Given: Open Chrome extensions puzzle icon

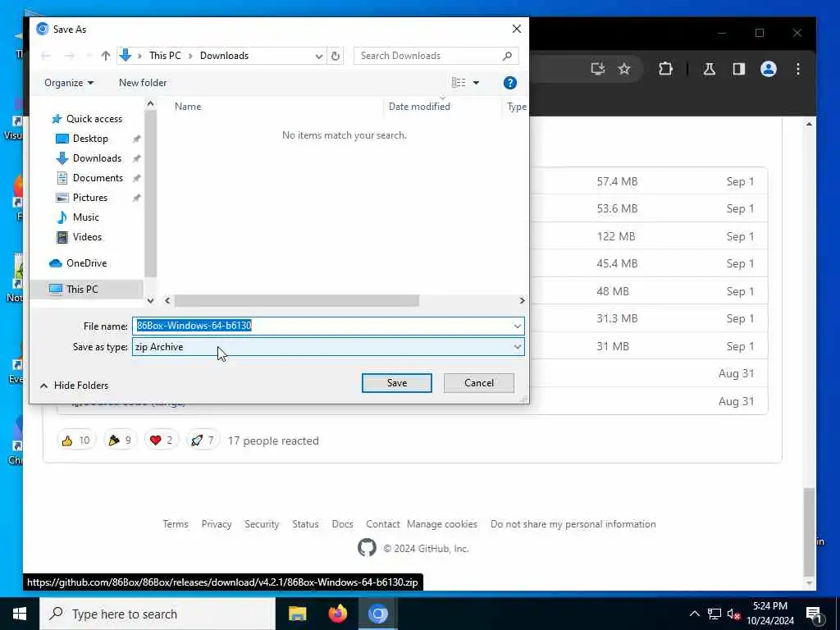Looking at the screenshot, I should [x=665, y=69].
